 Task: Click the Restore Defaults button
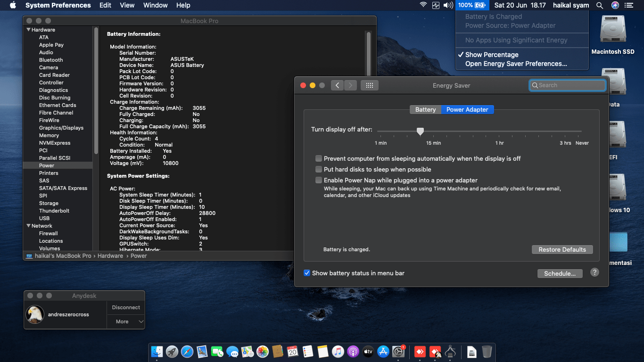point(562,249)
